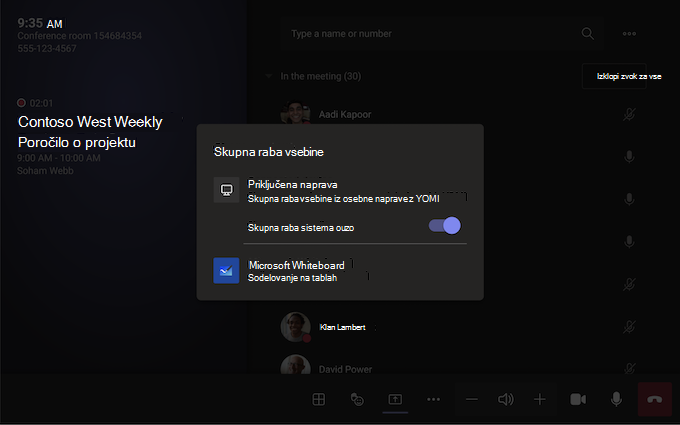Select Microsoft Whiteboard sharing option

[x=340, y=271]
